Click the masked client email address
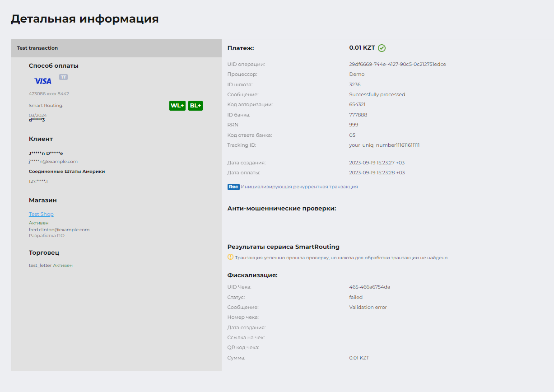 [x=53, y=161]
